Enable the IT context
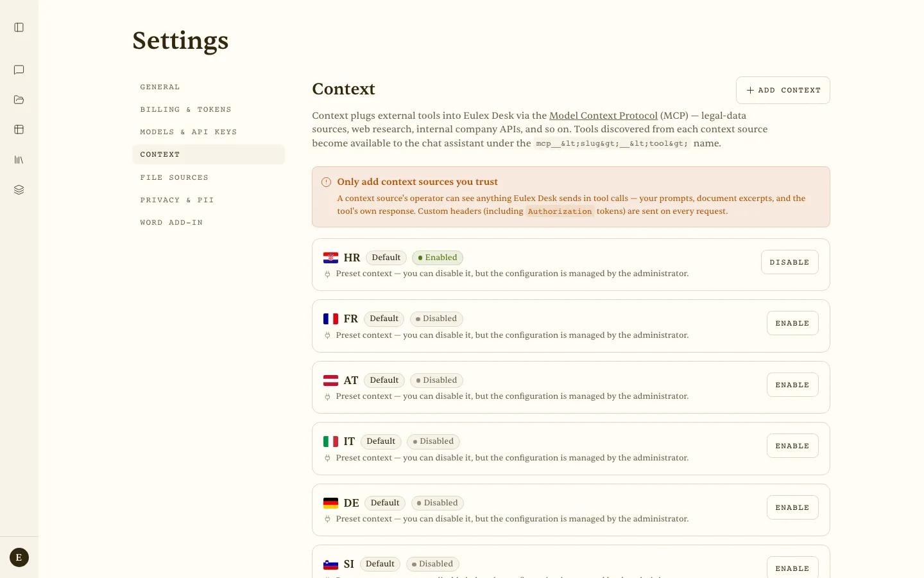The width and height of the screenshot is (924, 578). tap(792, 446)
